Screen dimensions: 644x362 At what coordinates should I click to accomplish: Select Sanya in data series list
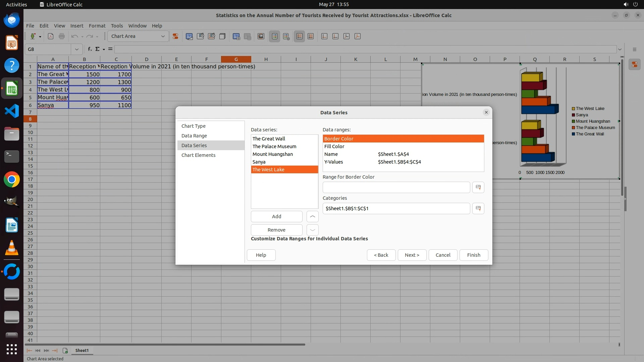pos(259,162)
